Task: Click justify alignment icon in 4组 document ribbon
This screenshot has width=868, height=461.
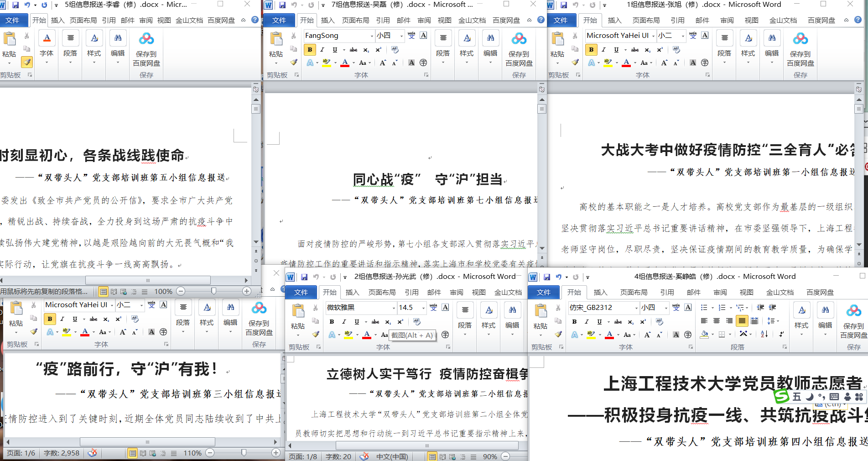Action: pos(742,321)
